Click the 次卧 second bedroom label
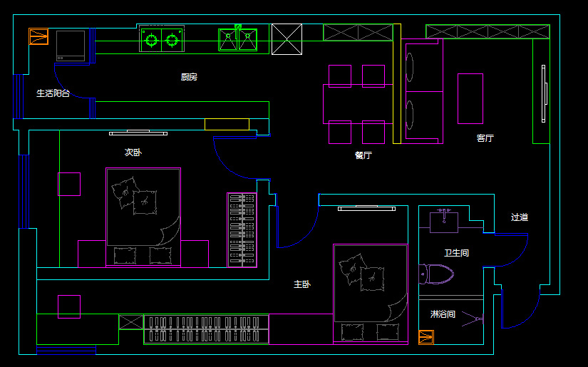588x367 pixels. click(x=133, y=153)
